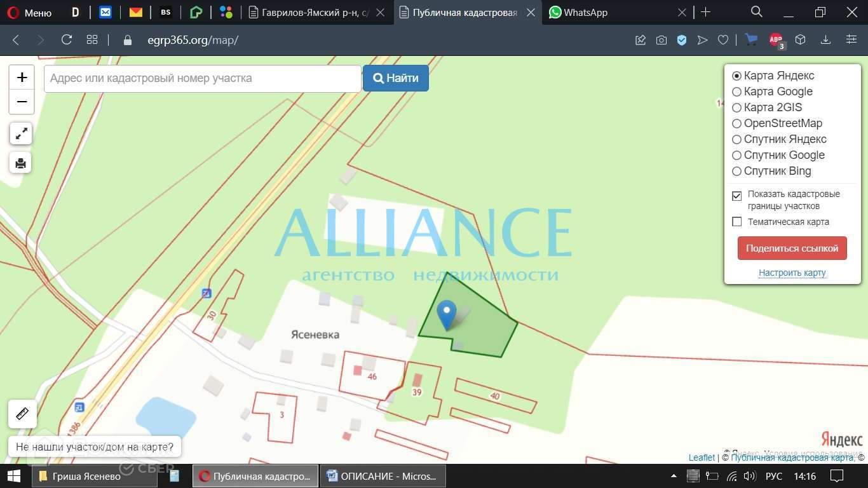Open the Leaflet attribution link
Viewport: 868px width, 488px height.
tap(702, 457)
